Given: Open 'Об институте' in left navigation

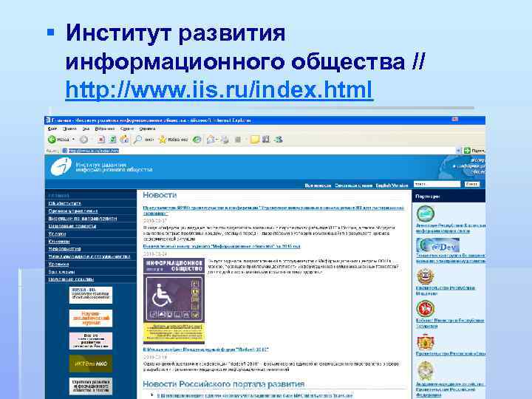Looking at the screenshot, I should 64,204.
